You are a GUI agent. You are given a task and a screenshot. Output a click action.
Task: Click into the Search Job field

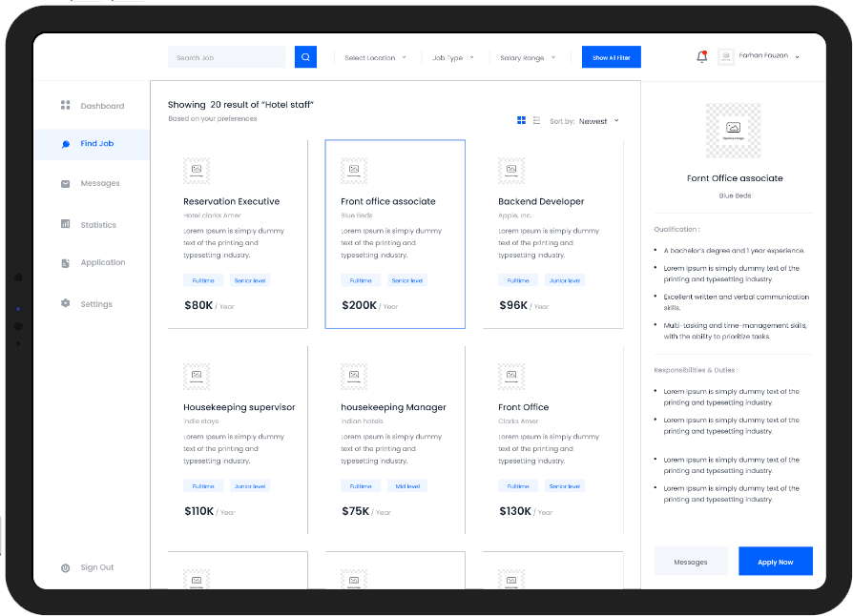pyautogui.click(x=226, y=57)
